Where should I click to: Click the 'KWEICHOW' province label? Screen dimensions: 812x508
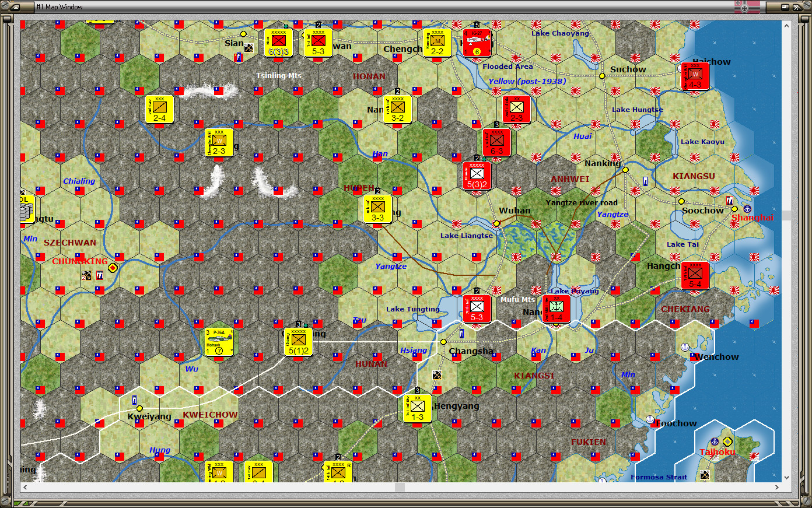(210, 415)
